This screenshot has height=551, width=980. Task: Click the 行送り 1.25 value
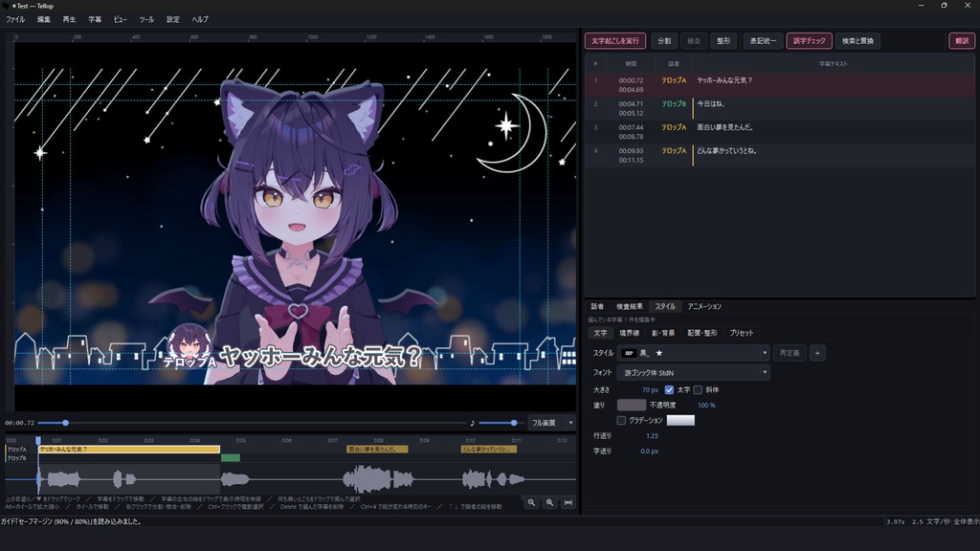(x=652, y=436)
